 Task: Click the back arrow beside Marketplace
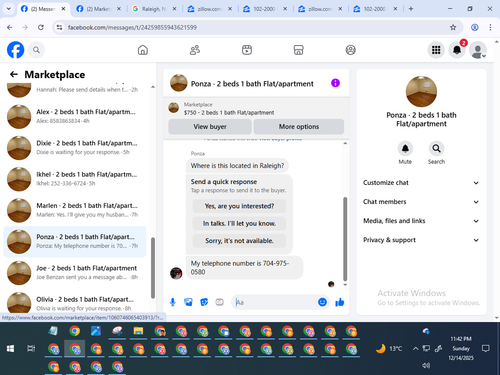[x=14, y=74]
